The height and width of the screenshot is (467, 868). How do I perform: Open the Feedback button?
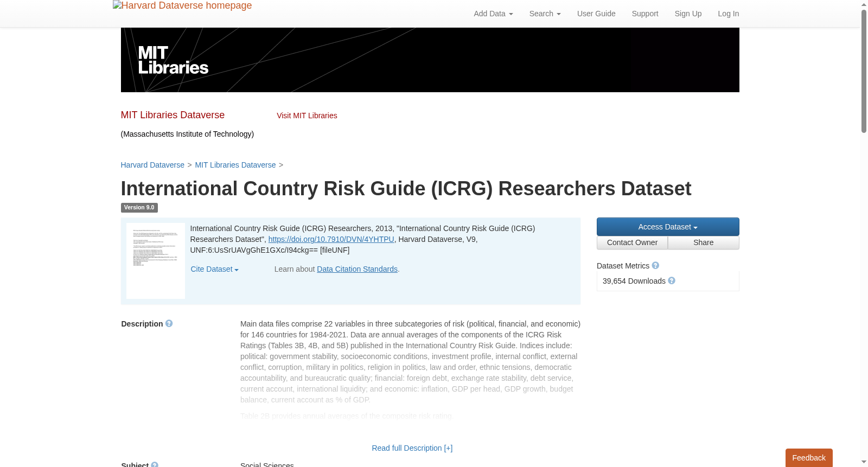[x=809, y=458]
